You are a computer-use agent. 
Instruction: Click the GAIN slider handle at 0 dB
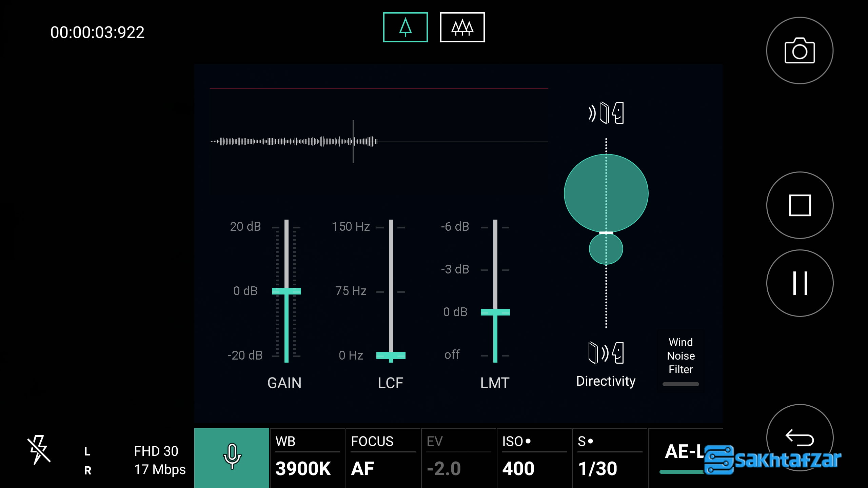point(286,291)
